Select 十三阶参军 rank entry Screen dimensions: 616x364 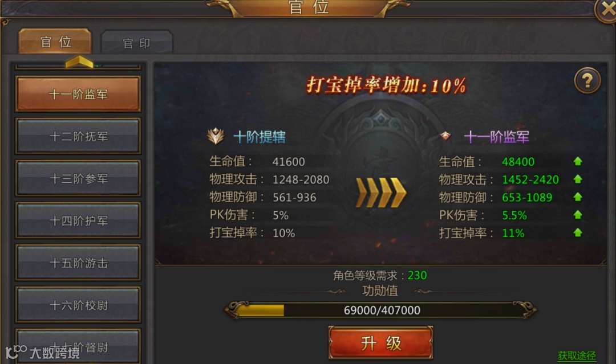(78, 178)
